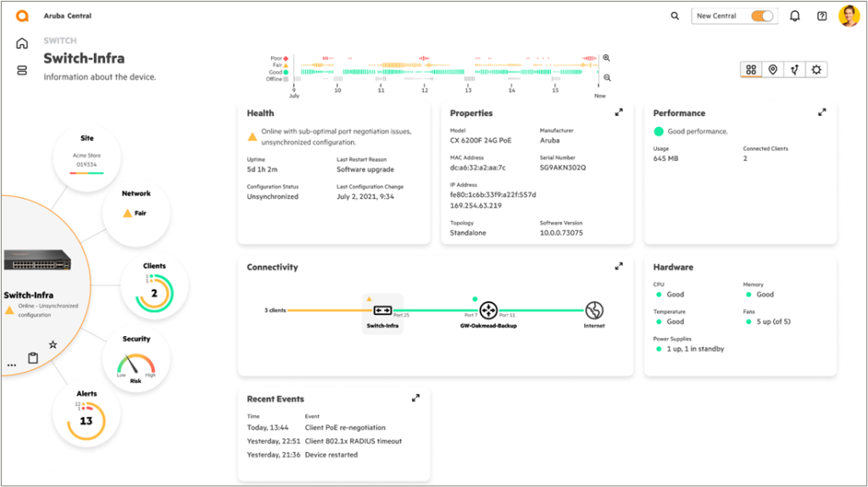The image size is (868, 487).
Task: Mark Switch-Infra as favorite with star
Action: pyautogui.click(x=53, y=345)
